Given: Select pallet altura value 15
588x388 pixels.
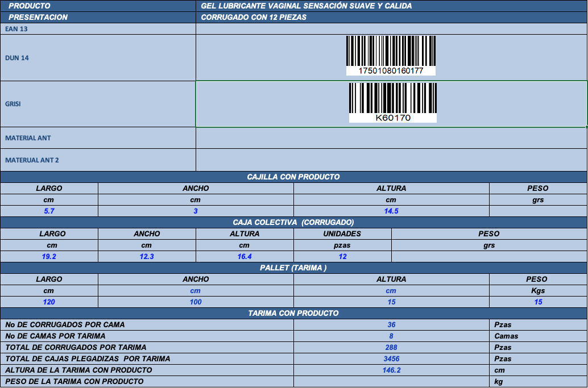Looking at the screenshot, I should [x=391, y=302].
